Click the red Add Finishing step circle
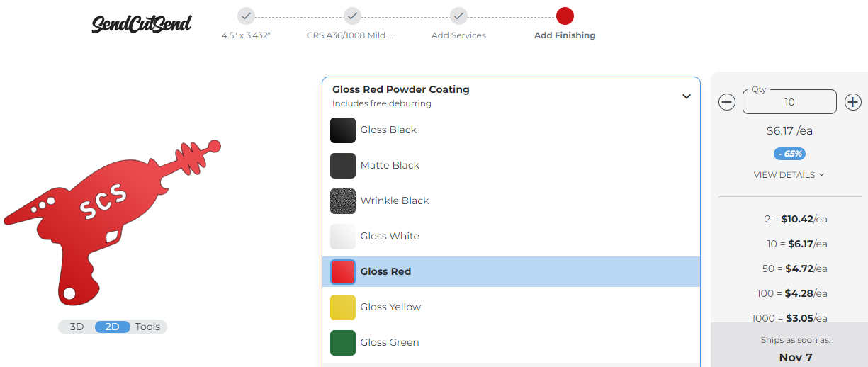 click(565, 16)
